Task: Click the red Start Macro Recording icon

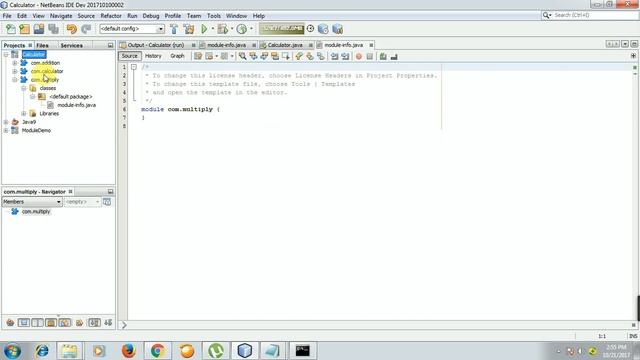Action: tap(359, 56)
